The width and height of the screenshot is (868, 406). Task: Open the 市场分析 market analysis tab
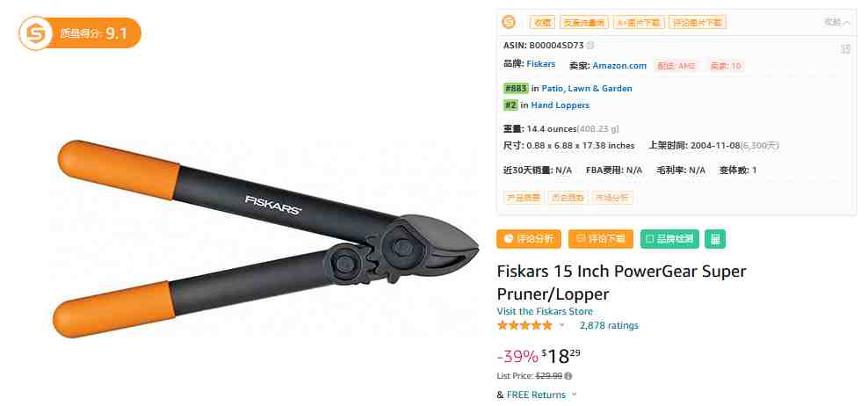pyautogui.click(x=612, y=198)
